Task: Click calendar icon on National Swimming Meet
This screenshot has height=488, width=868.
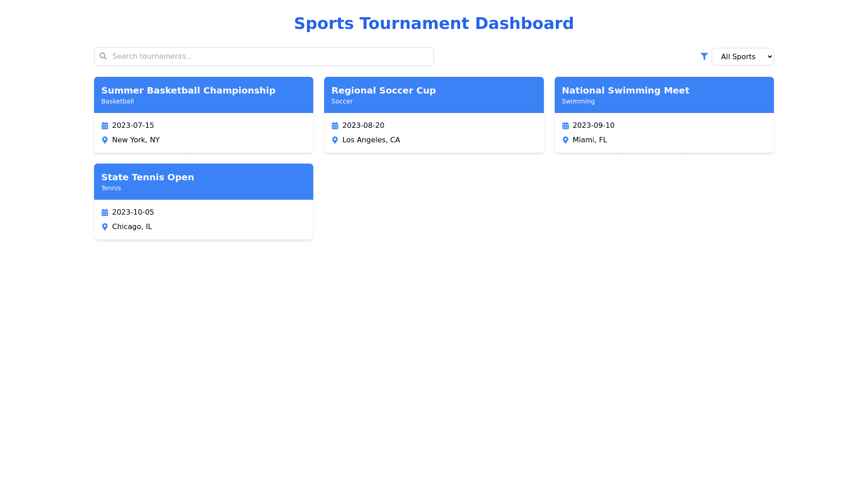Action: point(565,126)
